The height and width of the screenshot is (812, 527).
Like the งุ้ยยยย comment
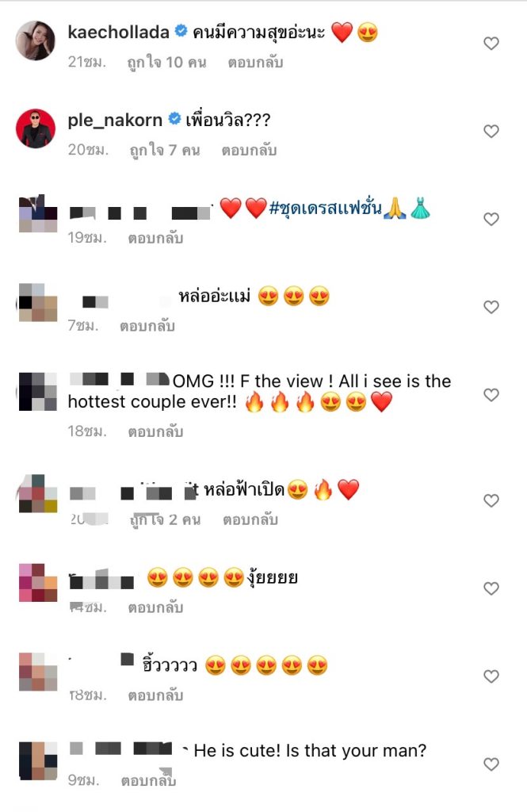click(x=491, y=589)
